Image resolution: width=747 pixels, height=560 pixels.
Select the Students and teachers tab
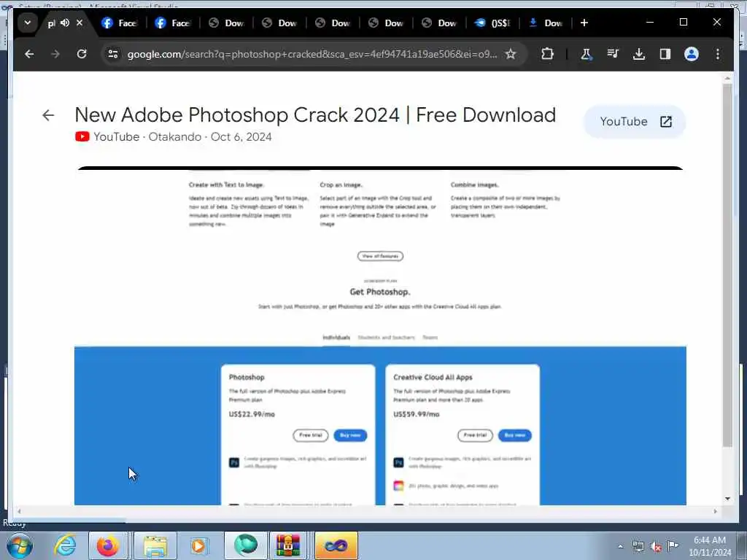point(387,338)
